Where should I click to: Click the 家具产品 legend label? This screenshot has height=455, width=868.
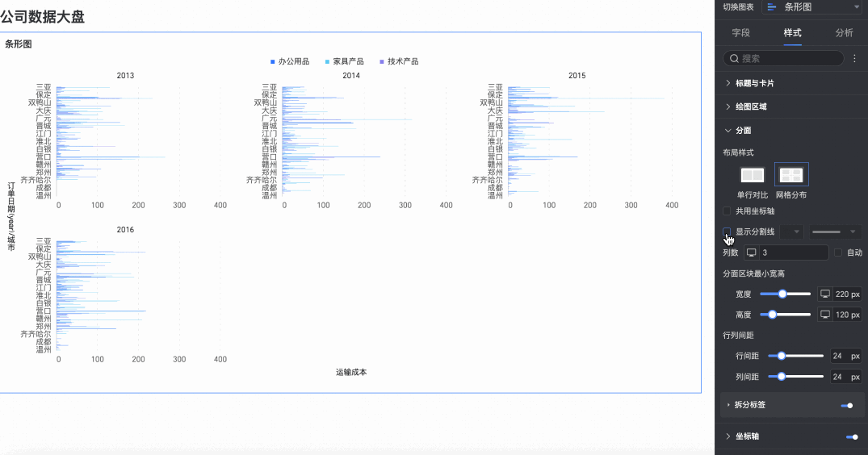(348, 61)
